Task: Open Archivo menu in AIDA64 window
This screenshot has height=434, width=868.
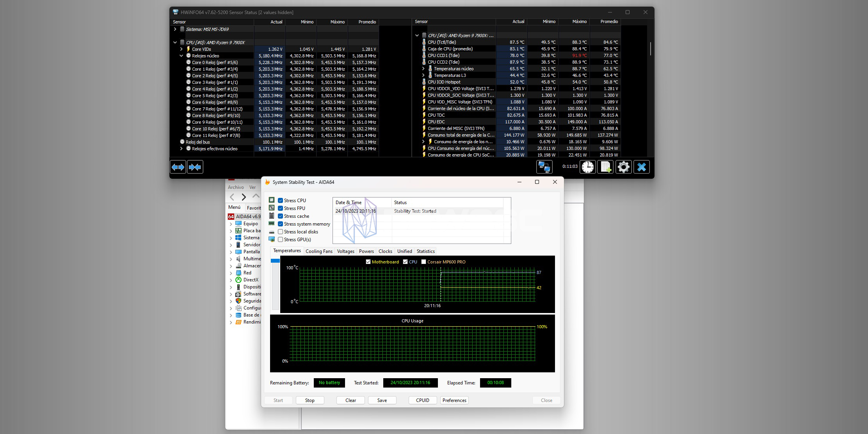Action: click(236, 187)
